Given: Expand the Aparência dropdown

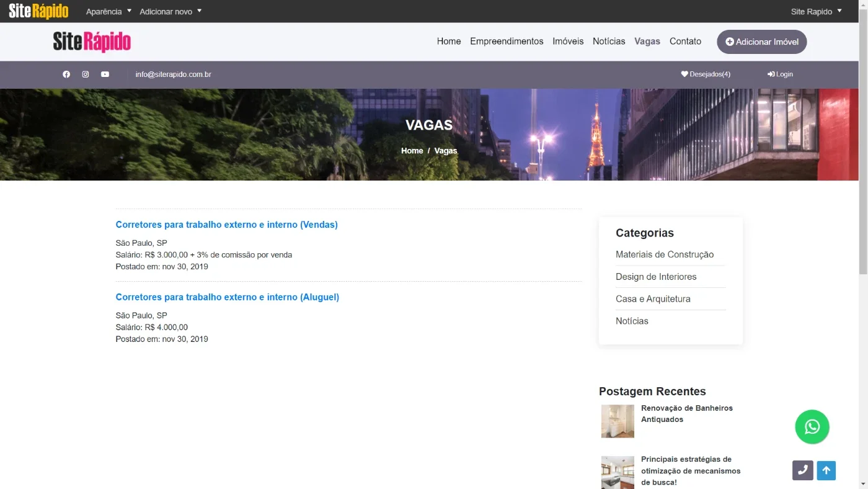Looking at the screenshot, I should click(109, 11).
